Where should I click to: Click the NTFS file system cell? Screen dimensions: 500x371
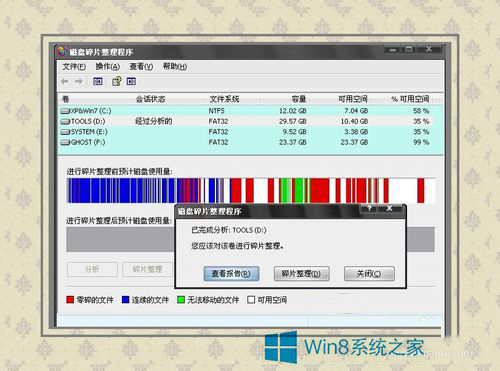point(217,111)
